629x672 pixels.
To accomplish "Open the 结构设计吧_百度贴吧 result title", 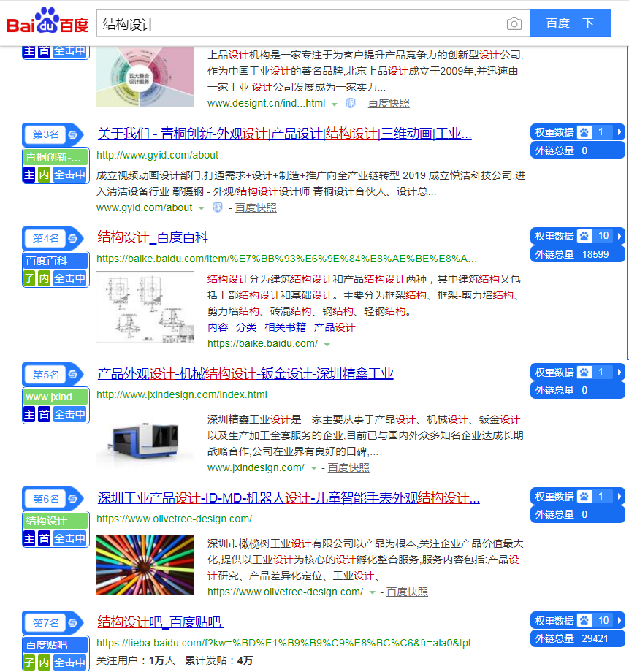I will tap(161, 622).
